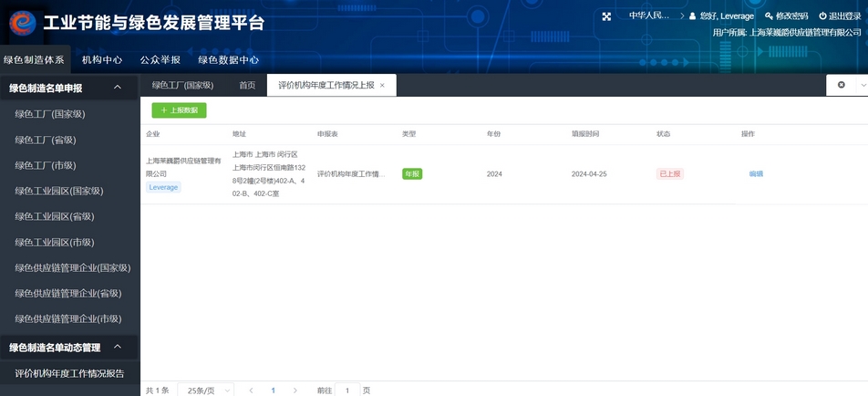
Task: Open 绿色供应链管理企业(市级) in the sidebar
Action: [x=69, y=319]
